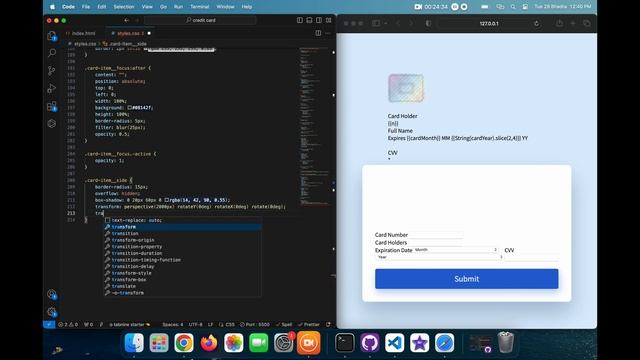640x360 pixels.
Task: Open Chrome from the Dock
Action: coord(184,343)
